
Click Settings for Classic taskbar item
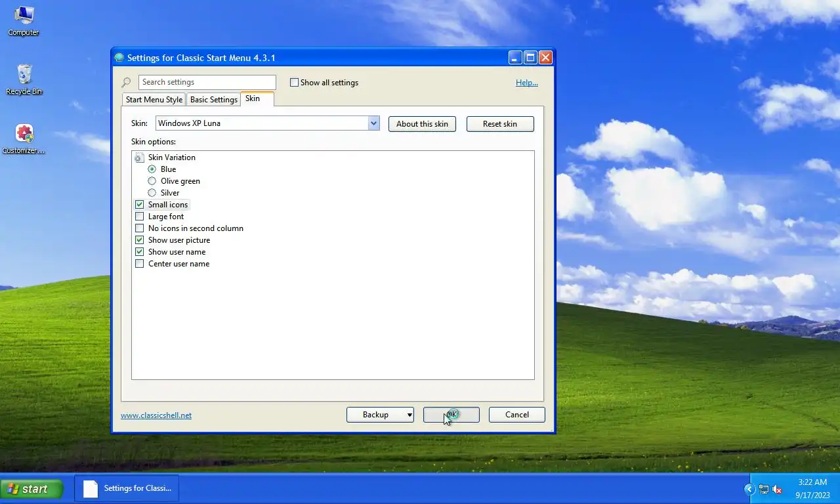[x=127, y=488]
